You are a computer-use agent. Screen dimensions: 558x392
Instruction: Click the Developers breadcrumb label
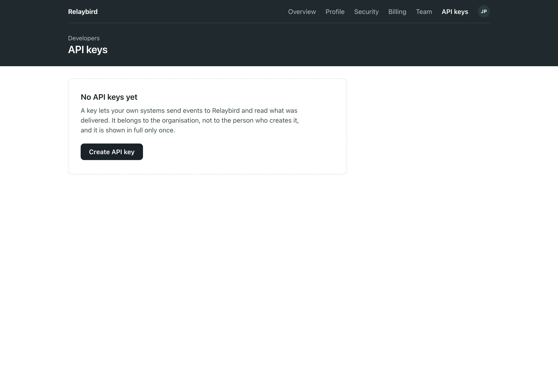pyautogui.click(x=84, y=38)
